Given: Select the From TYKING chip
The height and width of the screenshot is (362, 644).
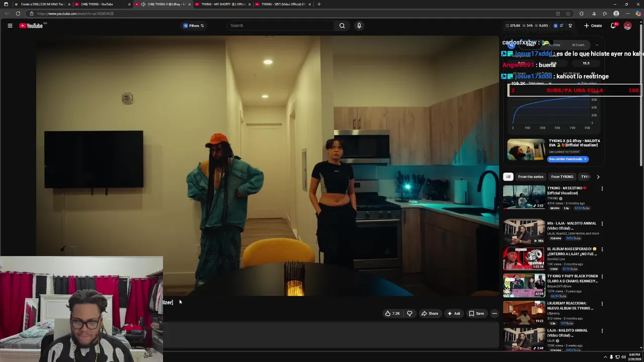Looking at the screenshot, I should (562, 177).
